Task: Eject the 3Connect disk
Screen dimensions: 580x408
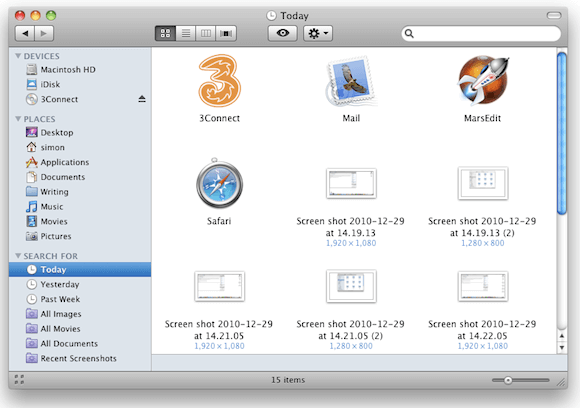Action: pyautogui.click(x=142, y=99)
